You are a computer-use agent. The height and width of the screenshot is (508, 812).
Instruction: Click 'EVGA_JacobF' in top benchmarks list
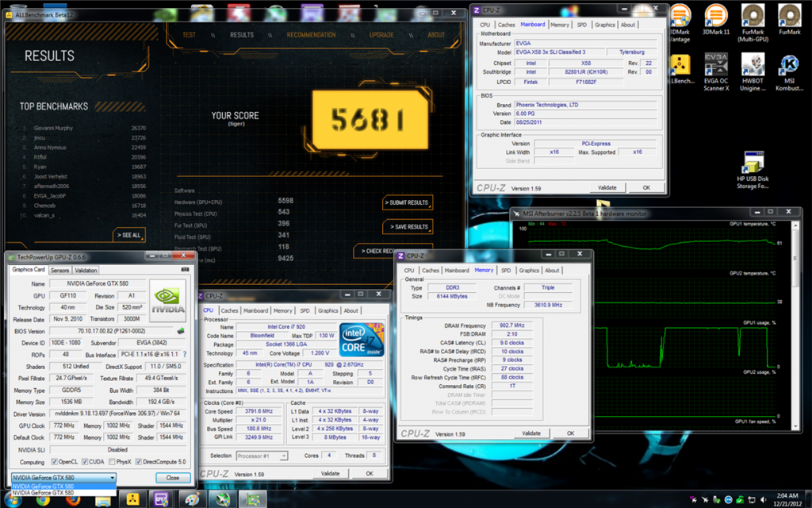(50, 196)
